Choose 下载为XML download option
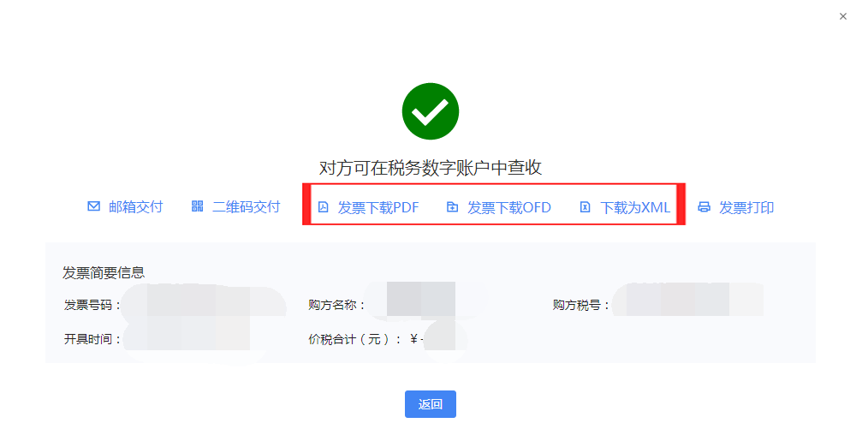This screenshot has height=435, width=868. (635, 208)
